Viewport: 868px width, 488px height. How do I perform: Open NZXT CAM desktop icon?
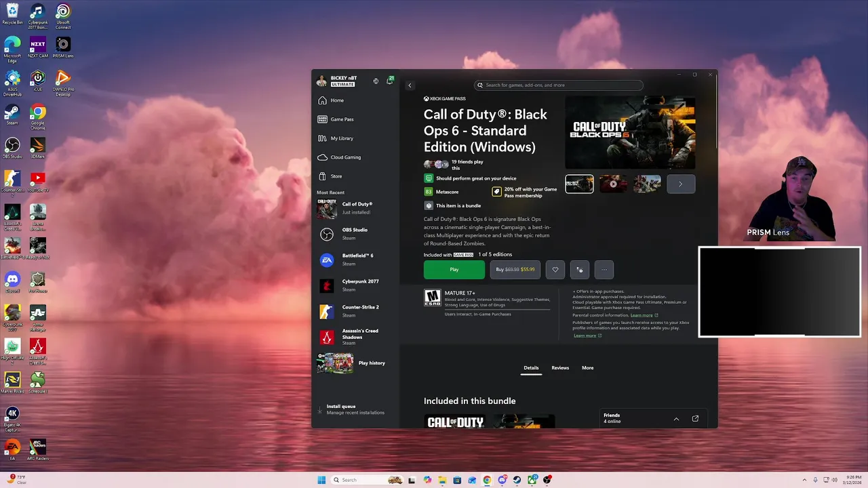pos(38,48)
